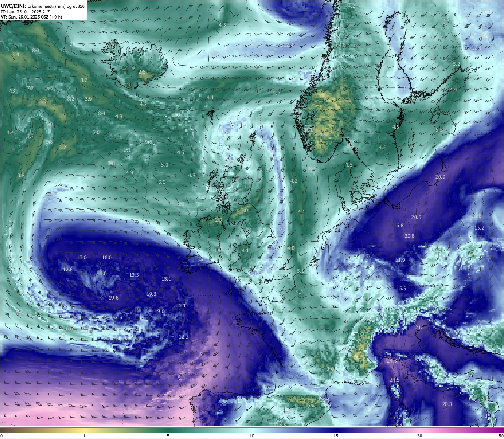
Task: Click the 16.8 value on the map
Action: pos(398,225)
